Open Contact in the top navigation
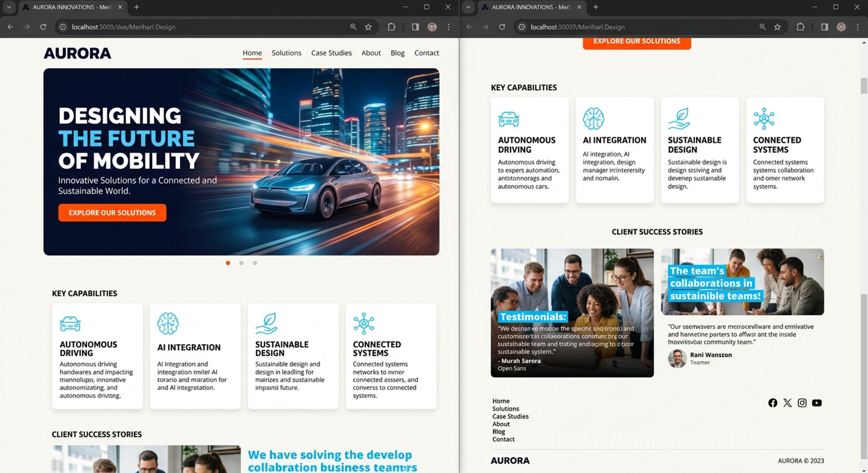 pyautogui.click(x=427, y=53)
